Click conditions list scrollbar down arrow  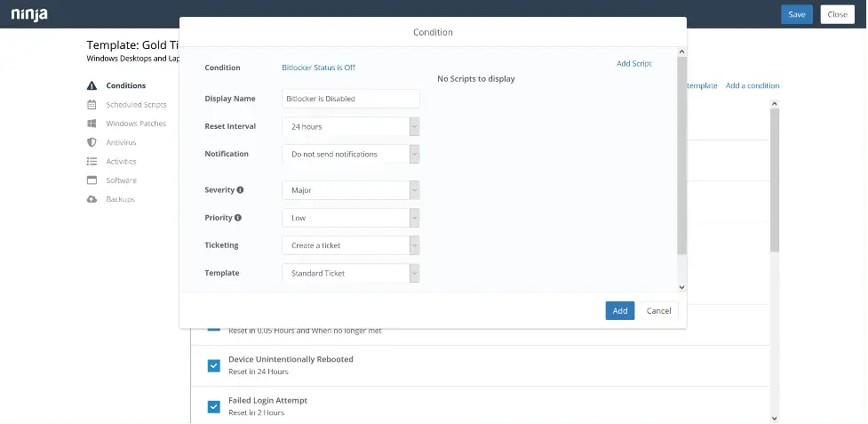click(x=775, y=419)
